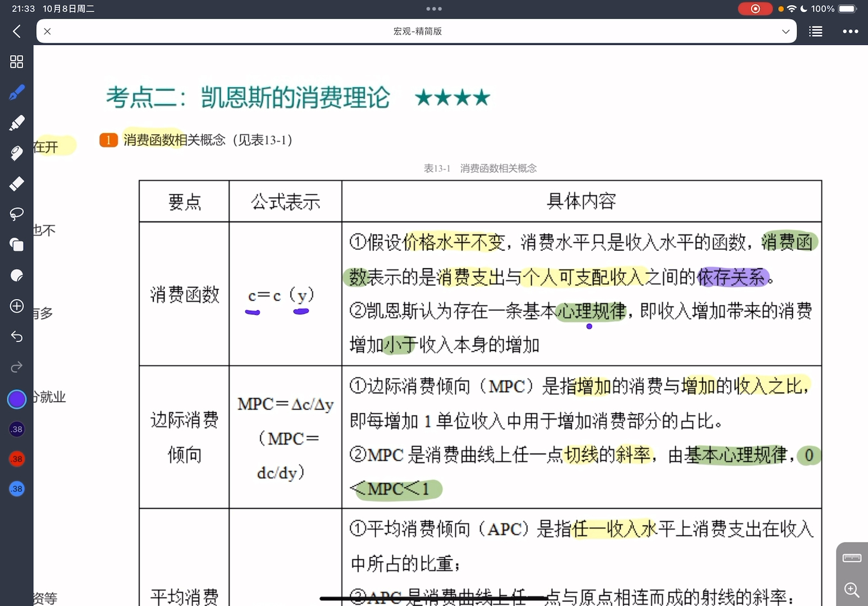Tap the green highlighted 心理规律 text

click(x=591, y=311)
